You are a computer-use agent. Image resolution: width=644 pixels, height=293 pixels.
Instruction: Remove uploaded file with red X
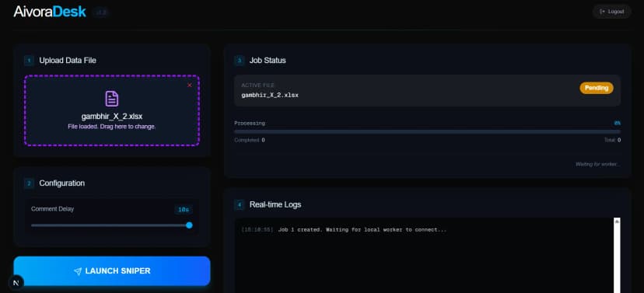189,85
